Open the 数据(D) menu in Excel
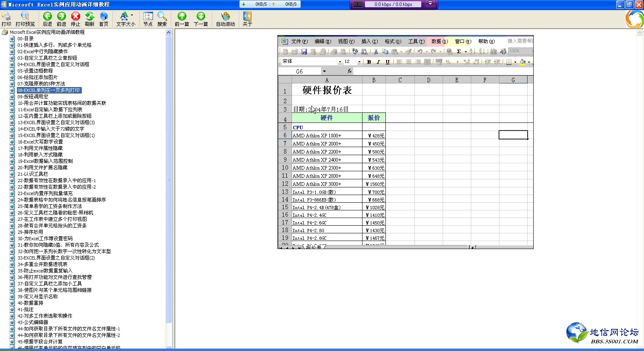The height and width of the screenshot is (351, 644). pos(439,41)
